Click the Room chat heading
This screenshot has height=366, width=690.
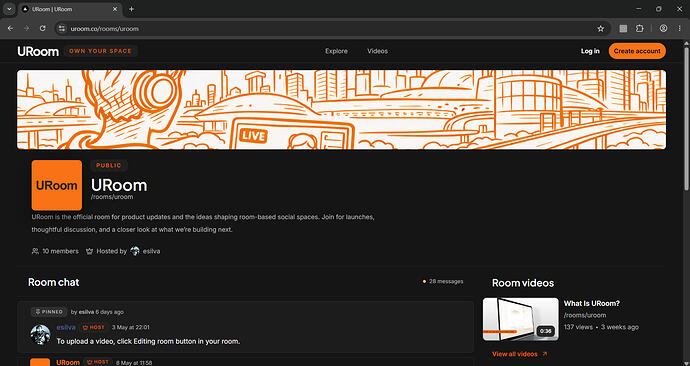point(54,282)
